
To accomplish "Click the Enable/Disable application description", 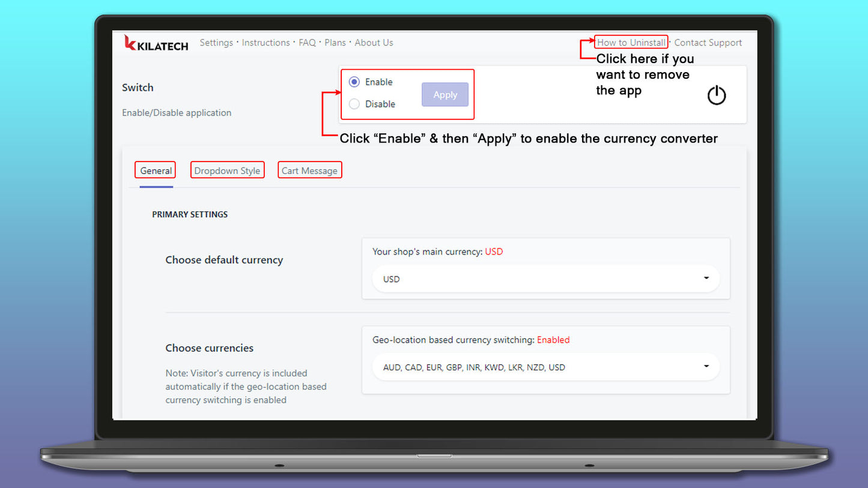I will (177, 113).
